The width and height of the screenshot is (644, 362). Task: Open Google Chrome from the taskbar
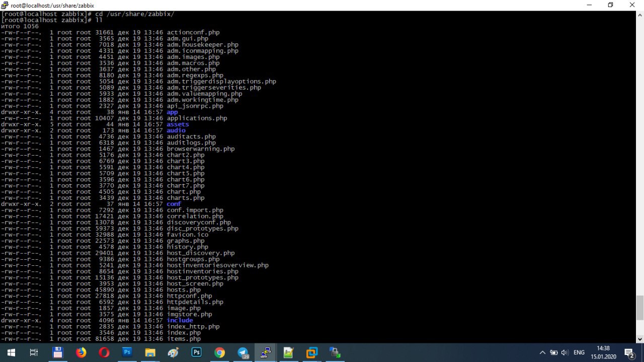pyautogui.click(x=220, y=352)
